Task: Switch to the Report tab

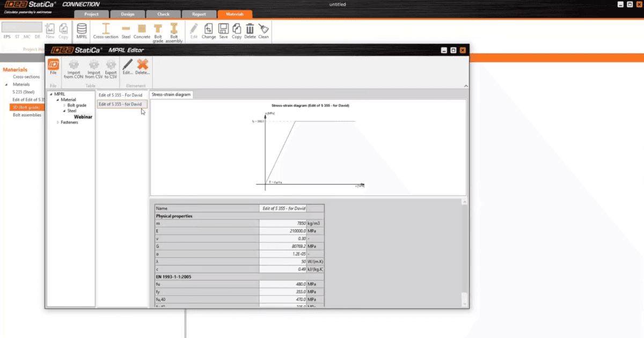Action: click(199, 14)
